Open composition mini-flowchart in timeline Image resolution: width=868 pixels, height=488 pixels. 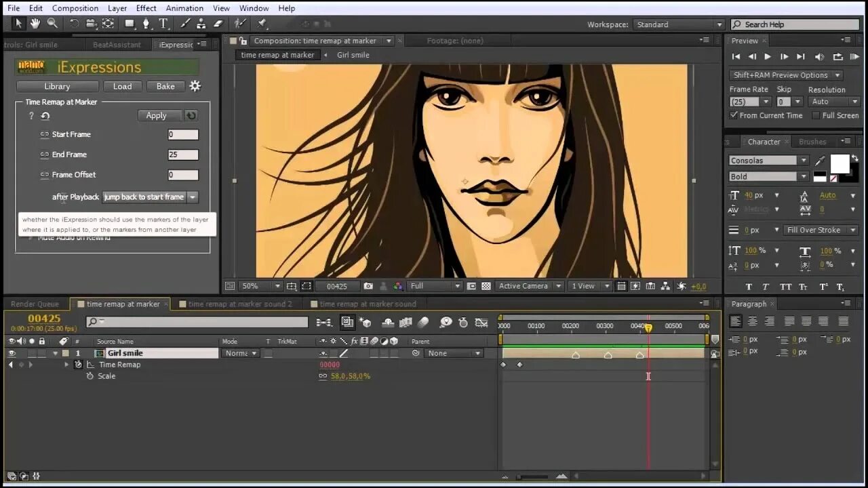coord(324,323)
